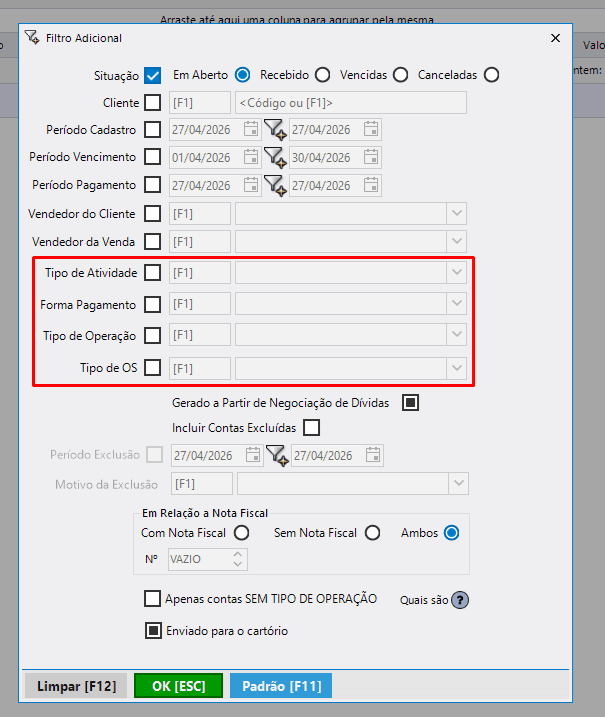Select Em Aberto radio option
Screen dimensions: 605x717
tap(242, 75)
